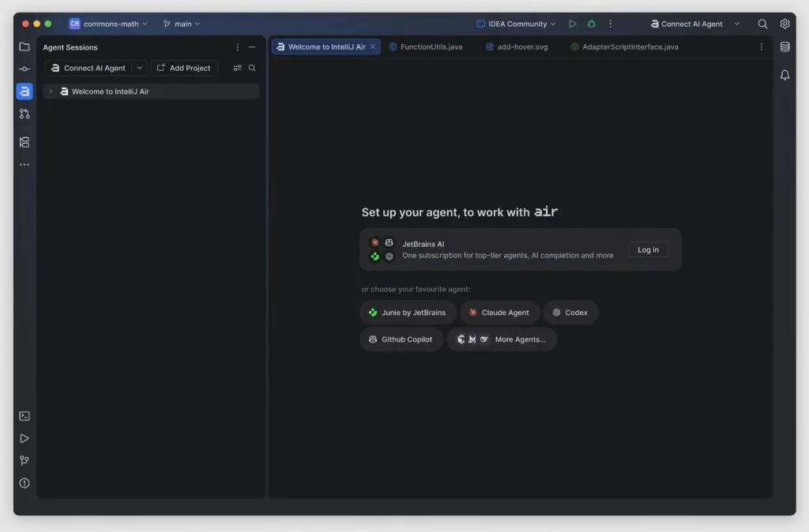Open the Notifications bell
Image resolution: width=809 pixels, height=532 pixels.
pos(785,75)
